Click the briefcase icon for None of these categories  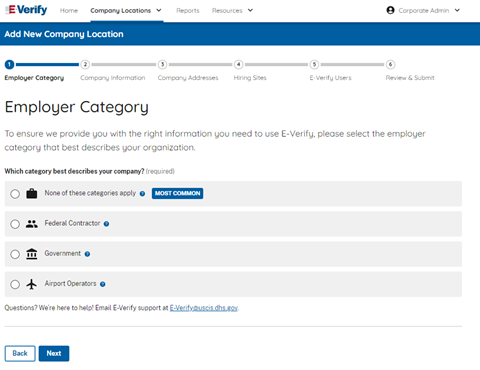pos(32,194)
